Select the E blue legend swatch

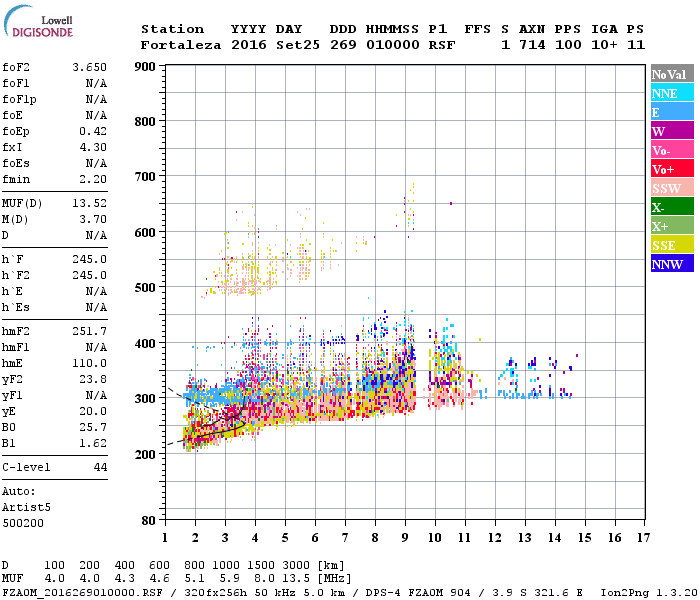(672, 112)
